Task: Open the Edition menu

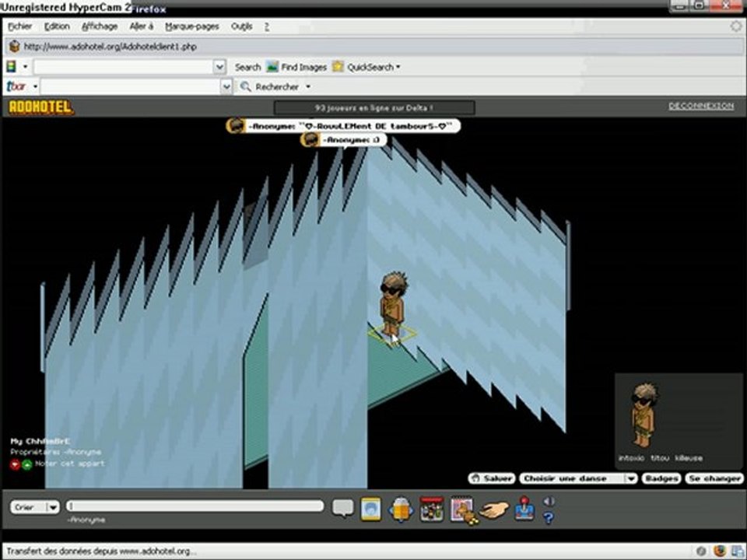Action: point(57,26)
